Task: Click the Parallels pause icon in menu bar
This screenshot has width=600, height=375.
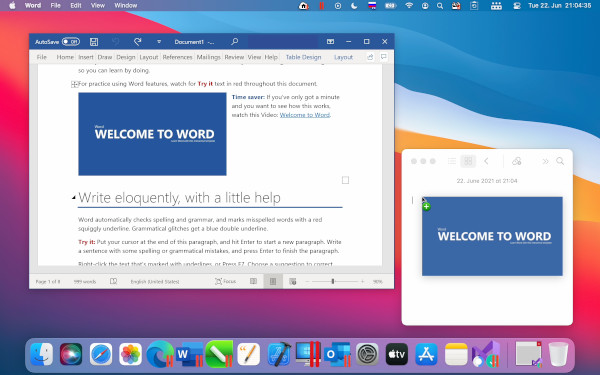Action: (x=321, y=5)
